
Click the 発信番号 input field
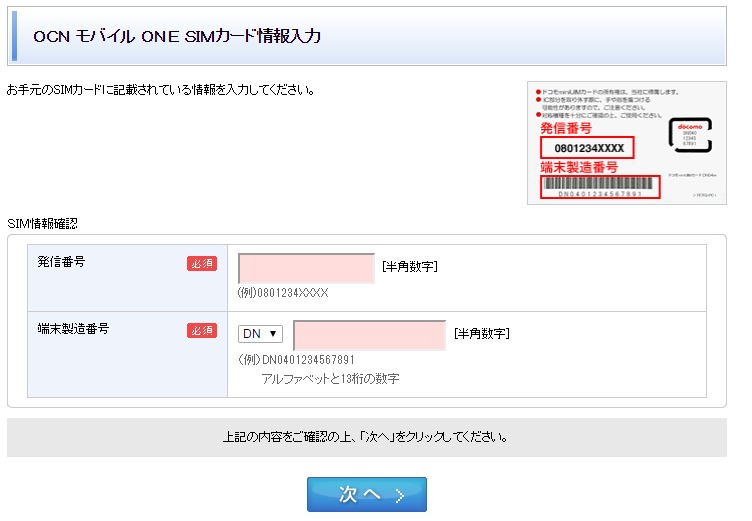click(x=306, y=268)
